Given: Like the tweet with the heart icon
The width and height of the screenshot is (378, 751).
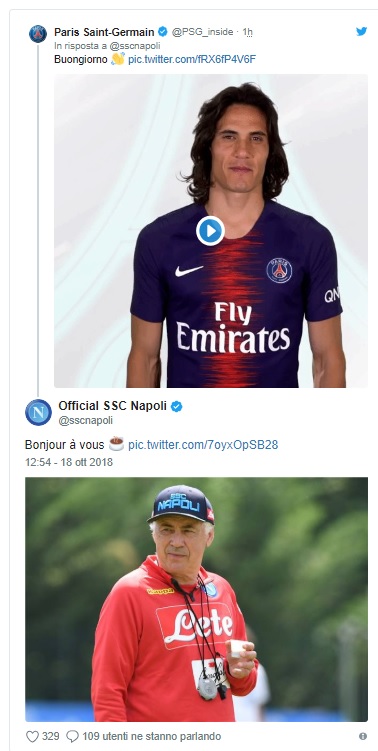Looking at the screenshot, I should (x=32, y=736).
